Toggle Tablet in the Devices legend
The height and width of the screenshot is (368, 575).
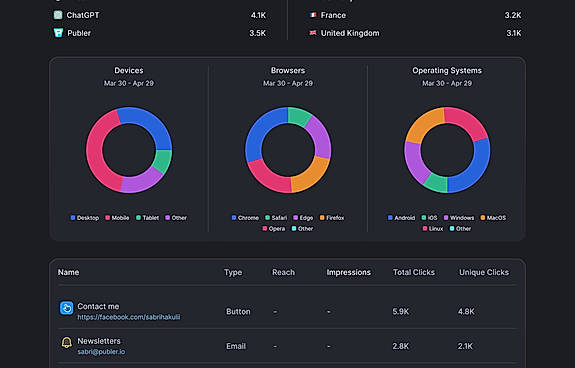147,218
